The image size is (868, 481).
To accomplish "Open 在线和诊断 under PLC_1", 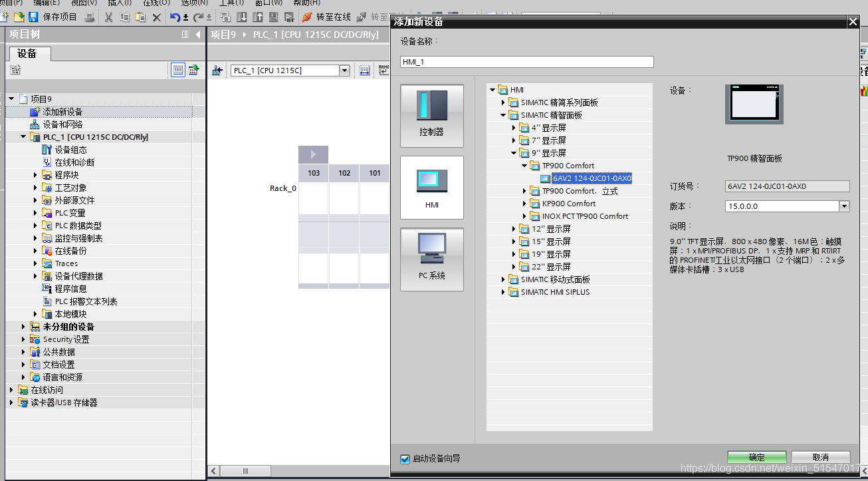I will coord(74,162).
